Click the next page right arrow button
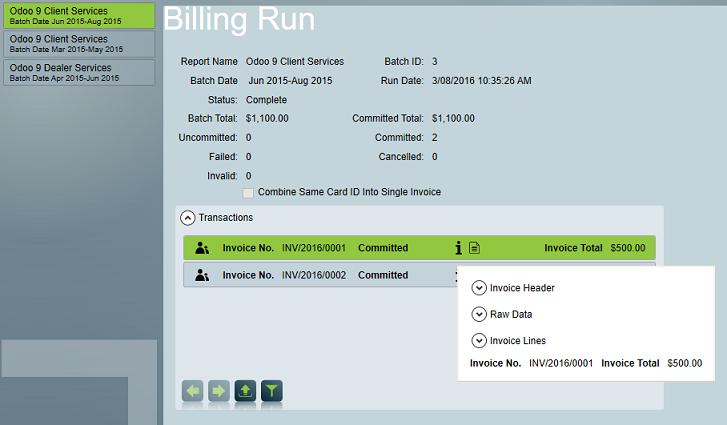The width and height of the screenshot is (727, 425). (x=219, y=391)
